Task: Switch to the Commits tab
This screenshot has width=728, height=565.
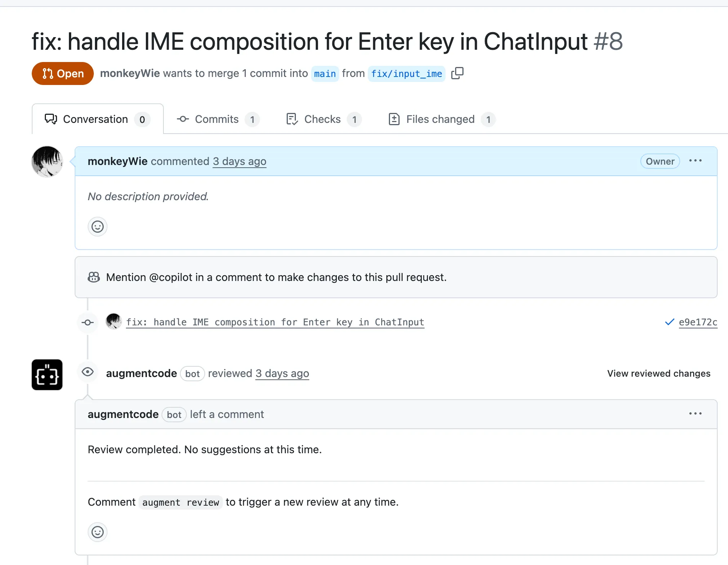Action: (x=217, y=119)
